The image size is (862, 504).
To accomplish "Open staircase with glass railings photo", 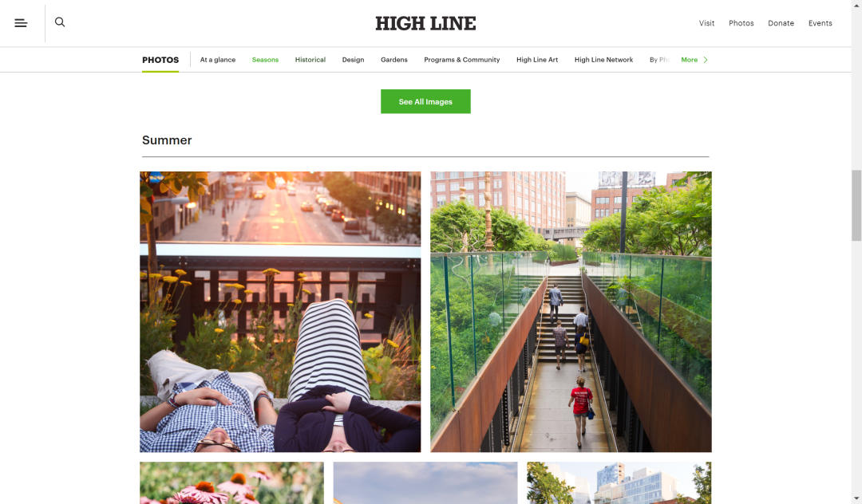I will (571, 312).
